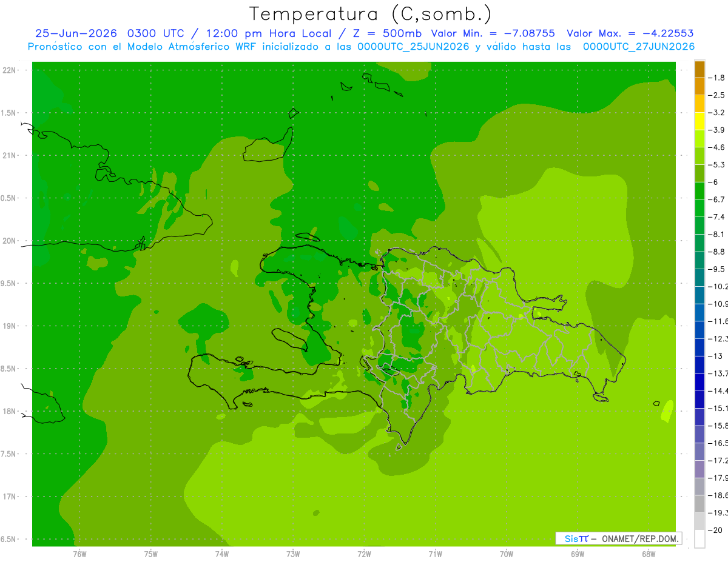Click the '7.5N' latitude label
This screenshot has width=728, height=562.
point(8,454)
